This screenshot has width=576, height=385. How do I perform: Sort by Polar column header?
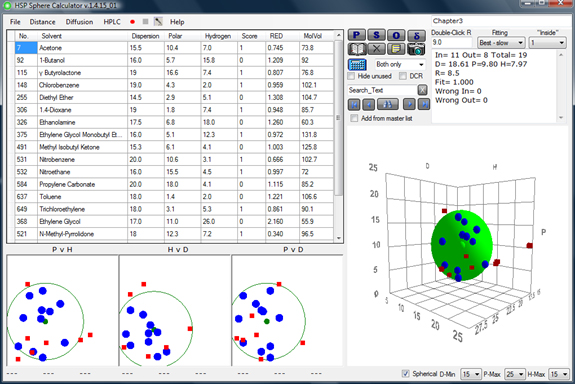(183, 36)
